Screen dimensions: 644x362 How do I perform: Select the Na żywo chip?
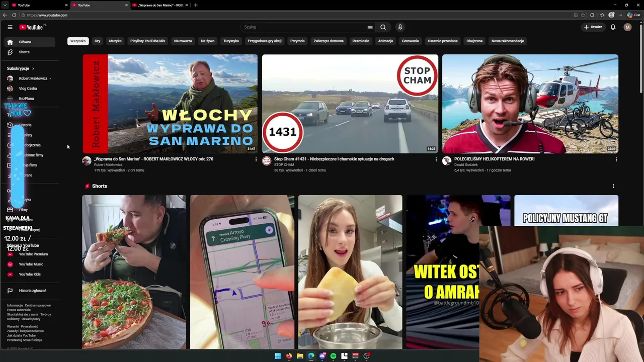[x=208, y=41]
